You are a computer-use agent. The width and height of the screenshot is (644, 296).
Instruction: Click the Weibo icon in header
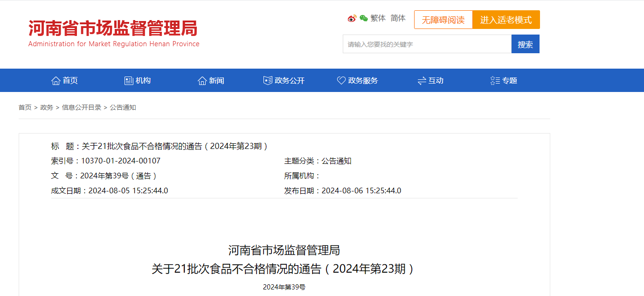[x=352, y=19]
